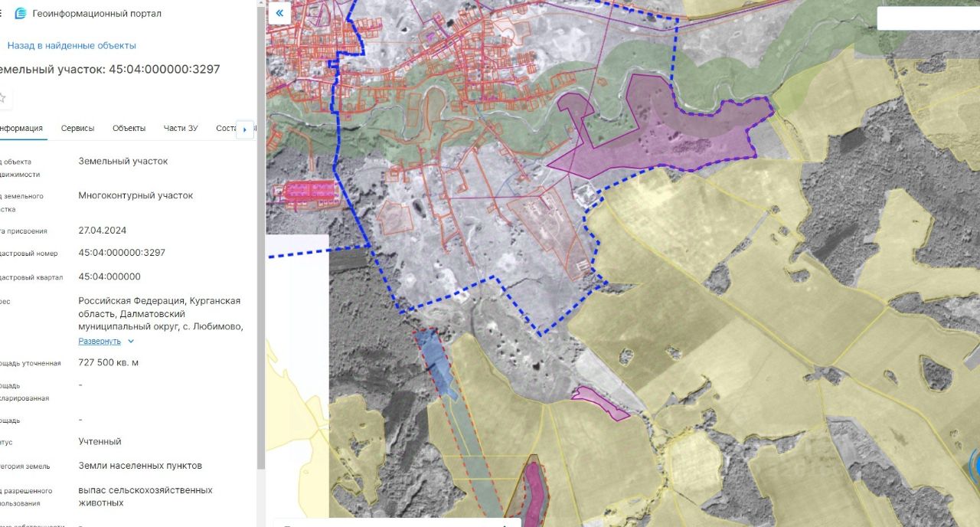This screenshot has width=980, height=527.
Task: Switch to the Сервисы tab
Action: [x=77, y=128]
